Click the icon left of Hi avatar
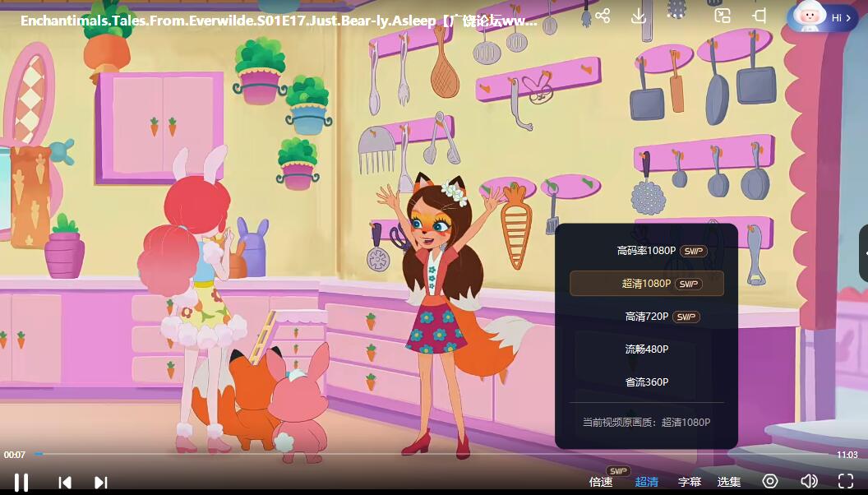This screenshot has height=495, width=868. click(759, 16)
